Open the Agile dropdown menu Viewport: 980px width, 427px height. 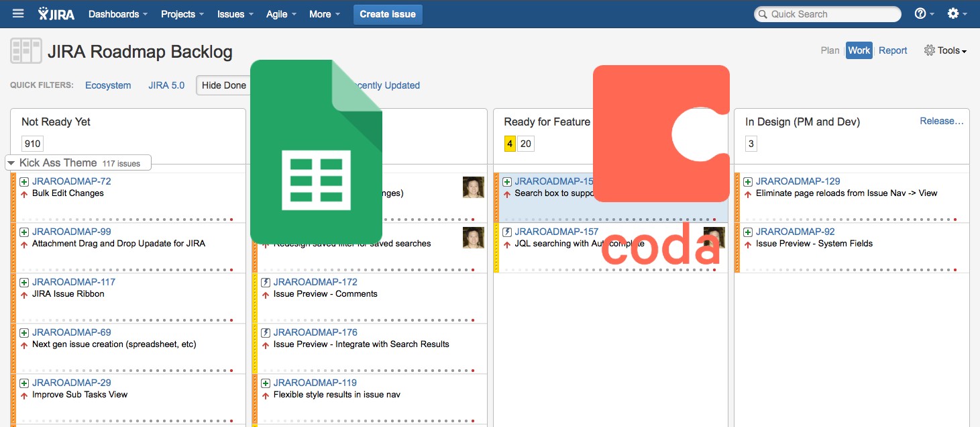coord(282,14)
